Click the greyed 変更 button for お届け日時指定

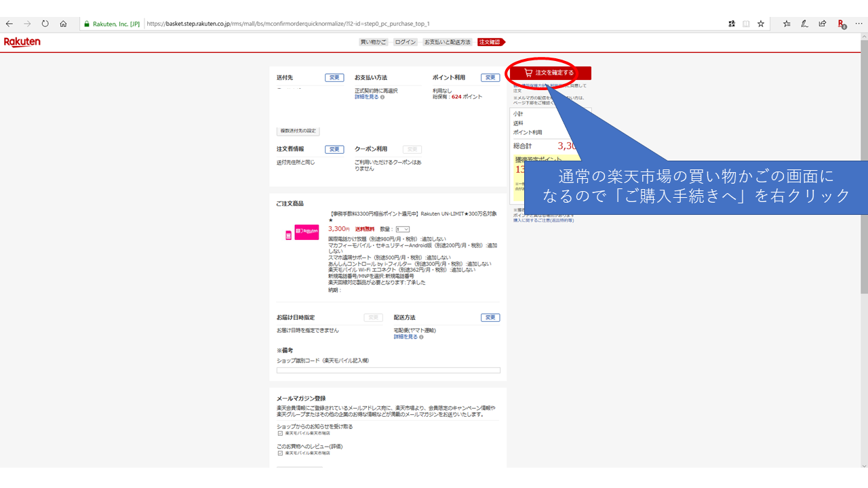pyautogui.click(x=373, y=317)
